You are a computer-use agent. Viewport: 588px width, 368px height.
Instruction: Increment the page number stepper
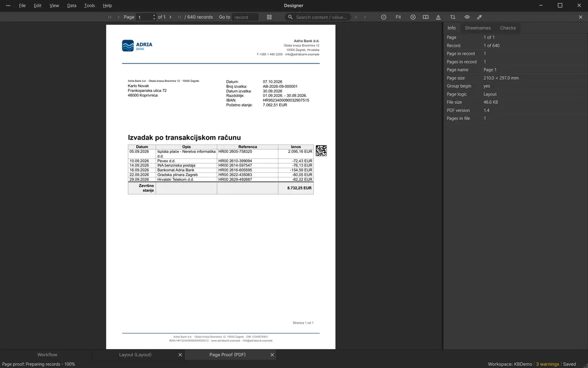(x=154, y=16)
